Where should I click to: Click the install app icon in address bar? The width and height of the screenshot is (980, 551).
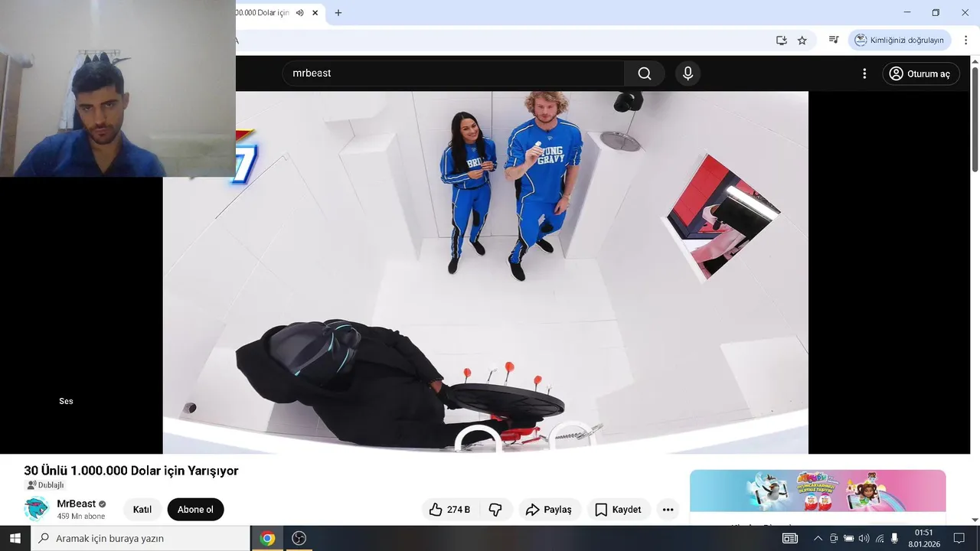[x=782, y=41]
